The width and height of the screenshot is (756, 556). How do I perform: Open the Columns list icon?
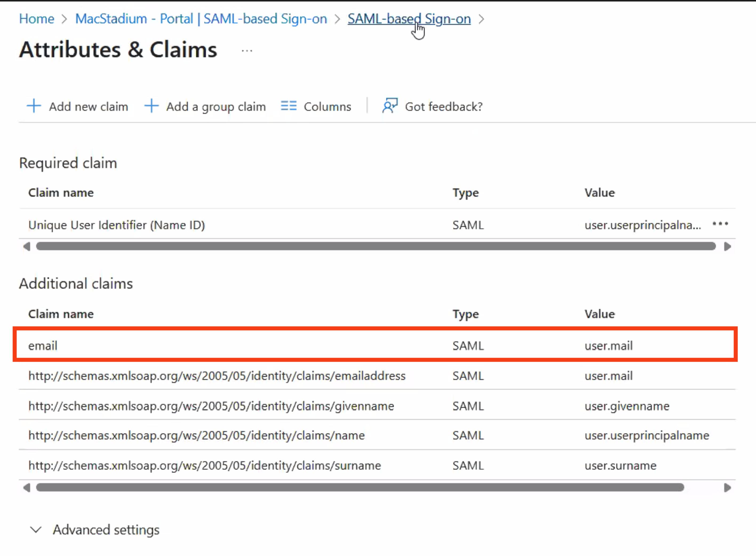point(289,106)
